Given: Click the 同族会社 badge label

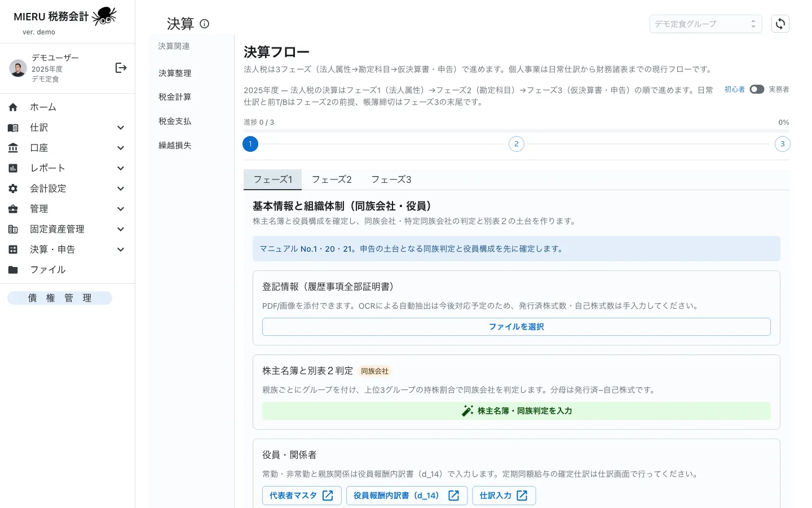Looking at the screenshot, I should click(x=375, y=371).
